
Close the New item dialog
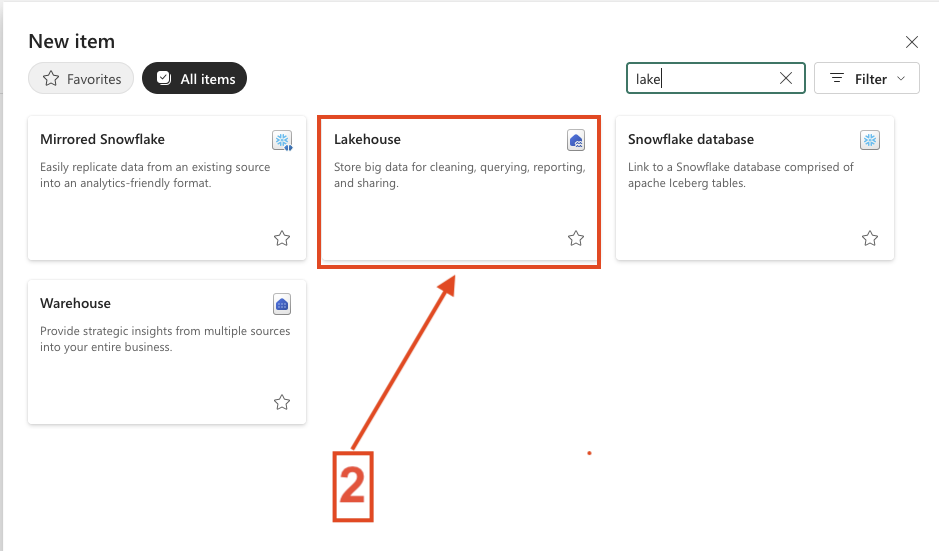pos(911,42)
